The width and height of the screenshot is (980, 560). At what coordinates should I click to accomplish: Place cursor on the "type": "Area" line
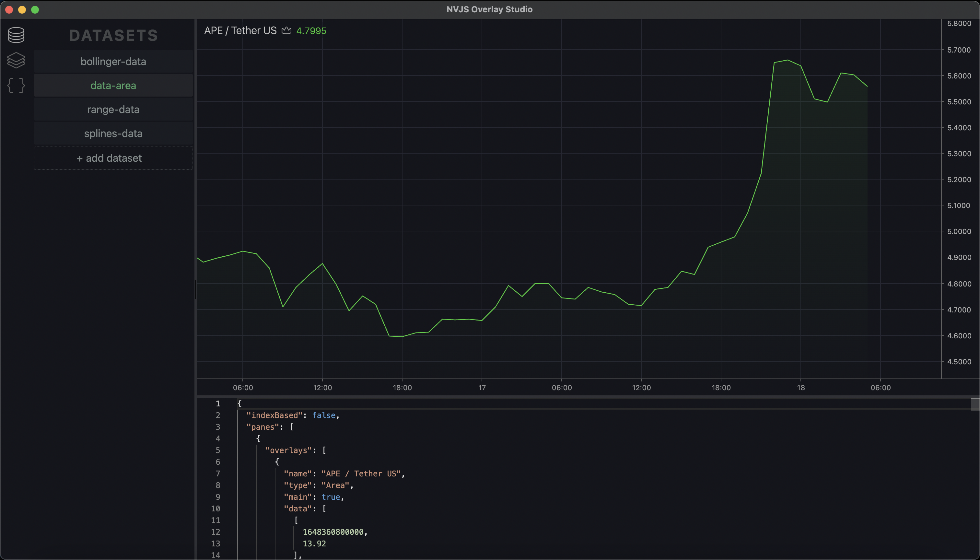(318, 485)
